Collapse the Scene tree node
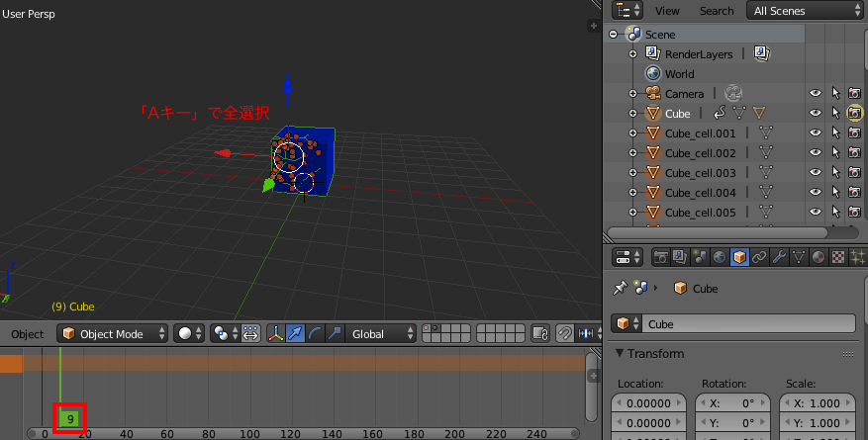 [x=613, y=35]
